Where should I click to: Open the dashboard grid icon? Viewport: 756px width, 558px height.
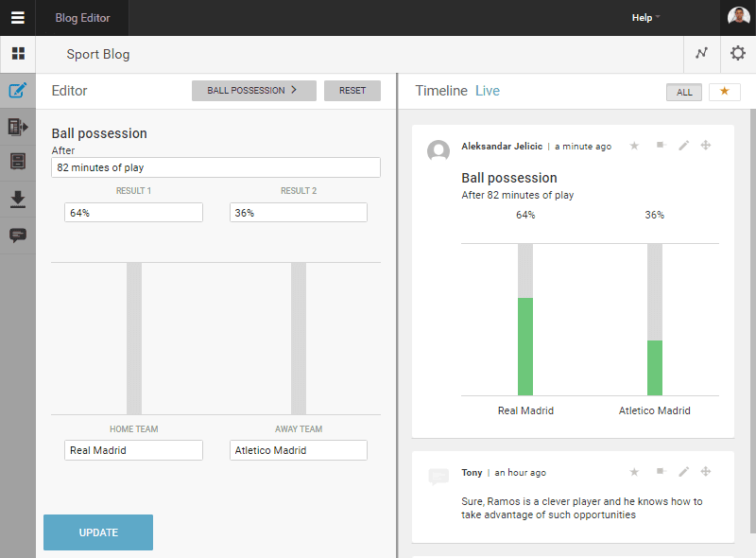pyautogui.click(x=18, y=54)
